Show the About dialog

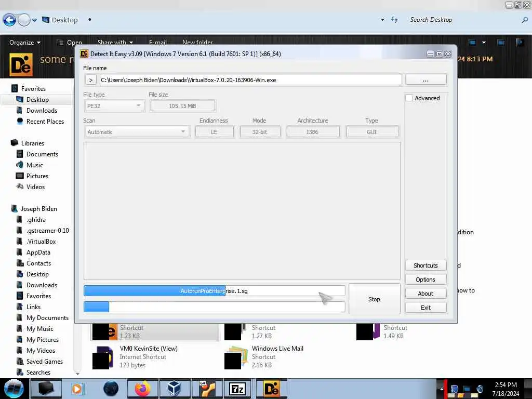pyautogui.click(x=425, y=294)
